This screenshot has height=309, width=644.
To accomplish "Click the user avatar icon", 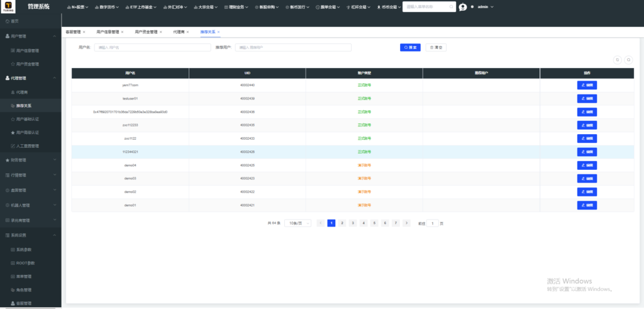I will 463,7.
